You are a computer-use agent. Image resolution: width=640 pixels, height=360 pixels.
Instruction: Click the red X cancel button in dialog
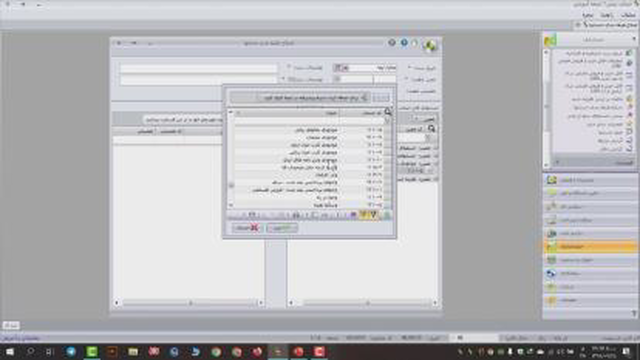point(247,228)
